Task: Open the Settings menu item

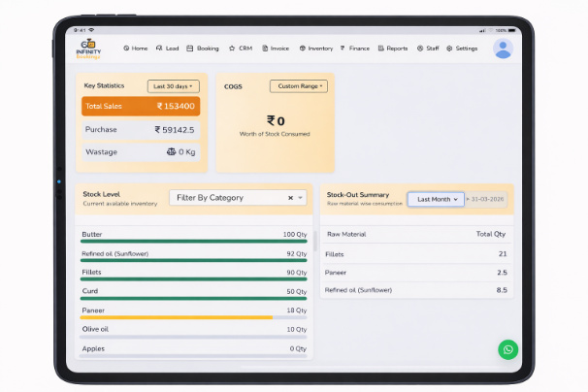Action: 462,49
